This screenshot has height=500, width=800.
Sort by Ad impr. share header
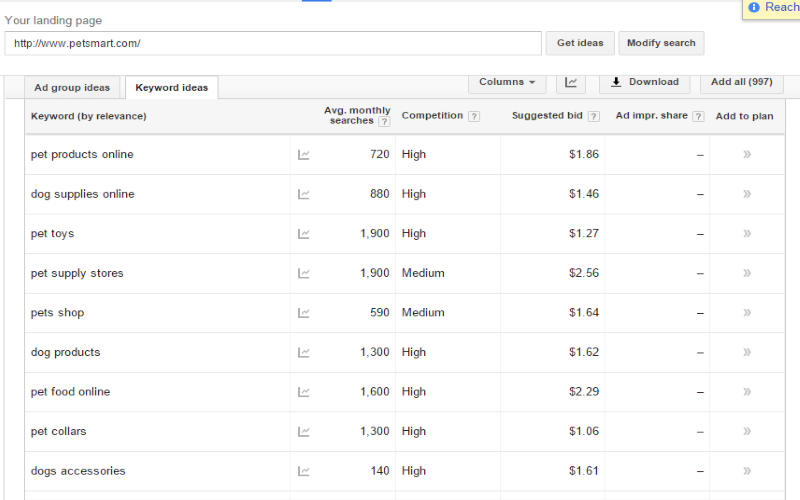[652, 116]
